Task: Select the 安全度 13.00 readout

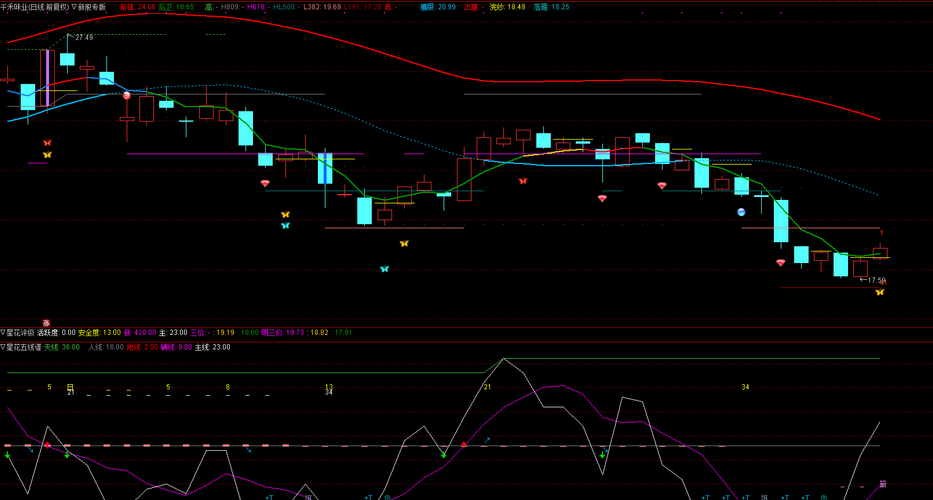Action: (99, 333)
